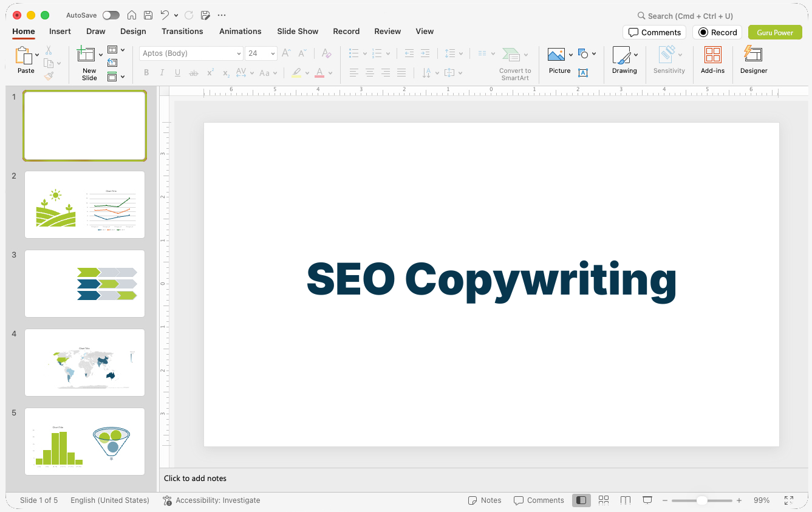
Task: Toggle Strikethrough formatting
Action: (x=194, y=73)
